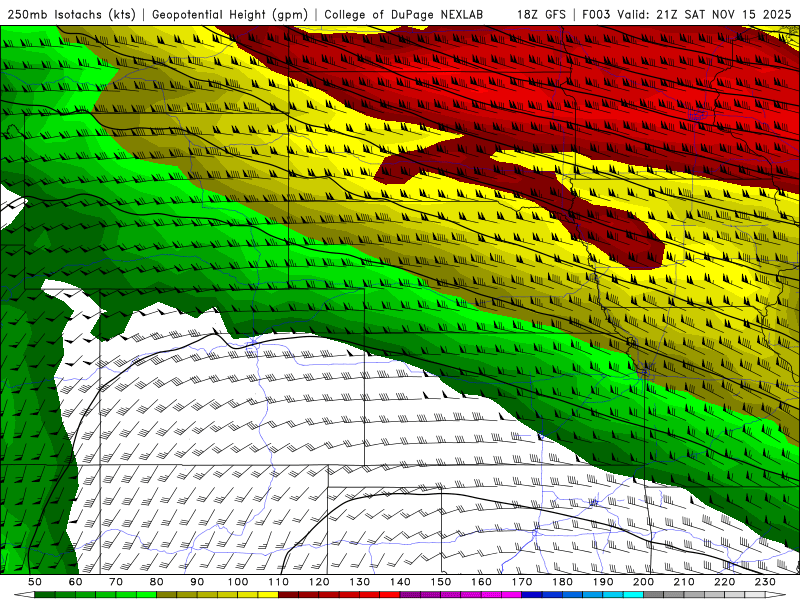This screenshot has height=600, width=800.
Task: Click the legend value 80
Action: (157, 582)
